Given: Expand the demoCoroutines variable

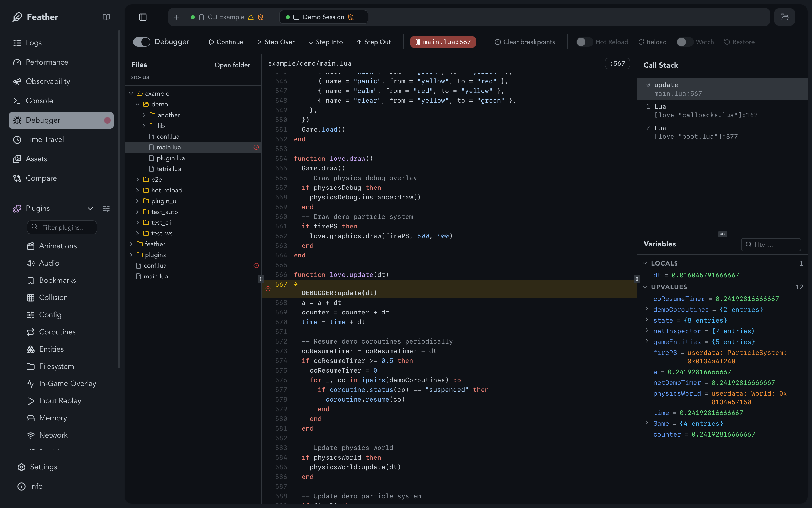Looking at the screenshot, I should [647, 309].
